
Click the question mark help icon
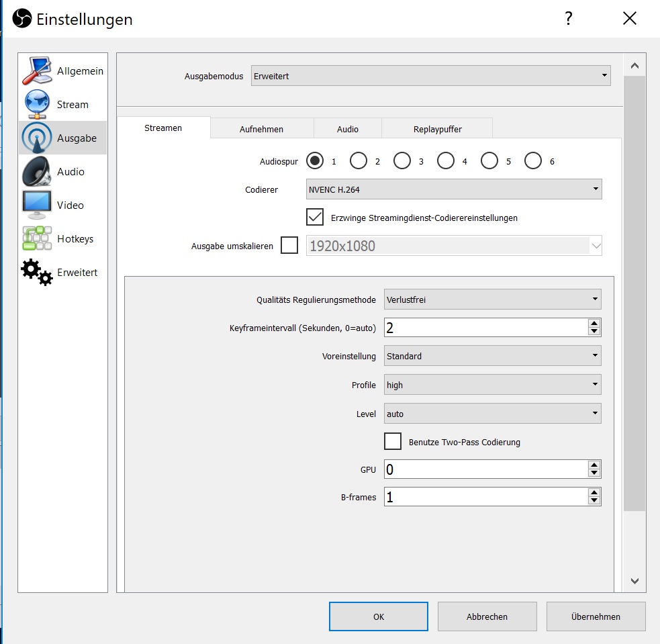coord(568,19)
